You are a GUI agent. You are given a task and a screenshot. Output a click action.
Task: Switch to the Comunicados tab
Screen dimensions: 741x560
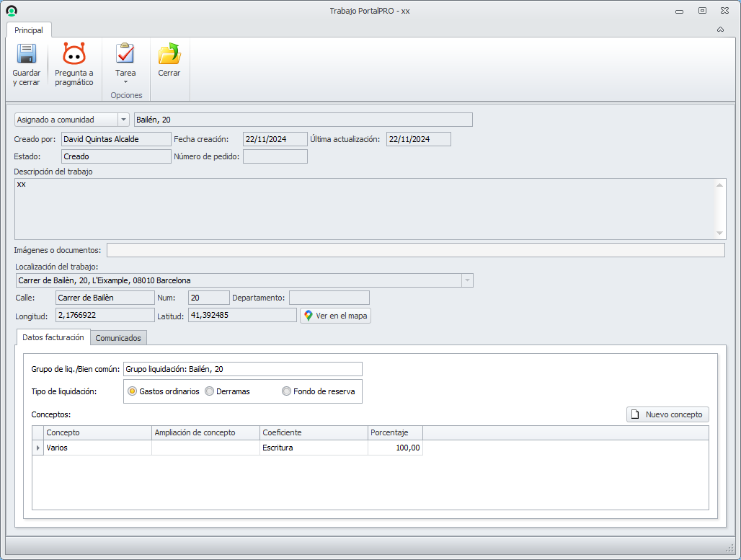[119, 337]
